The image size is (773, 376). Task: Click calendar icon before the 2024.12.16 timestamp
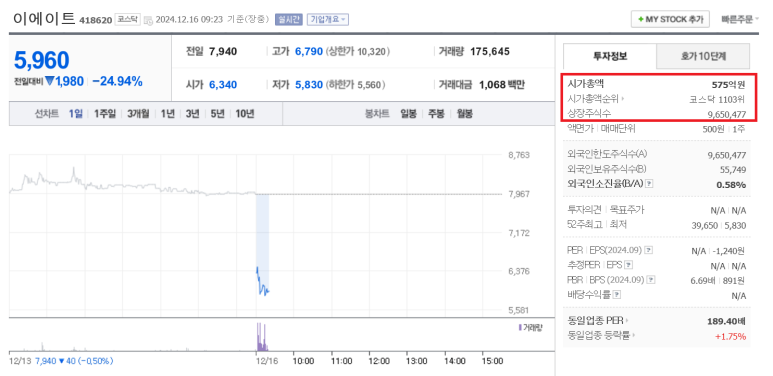tap(148, 20)
